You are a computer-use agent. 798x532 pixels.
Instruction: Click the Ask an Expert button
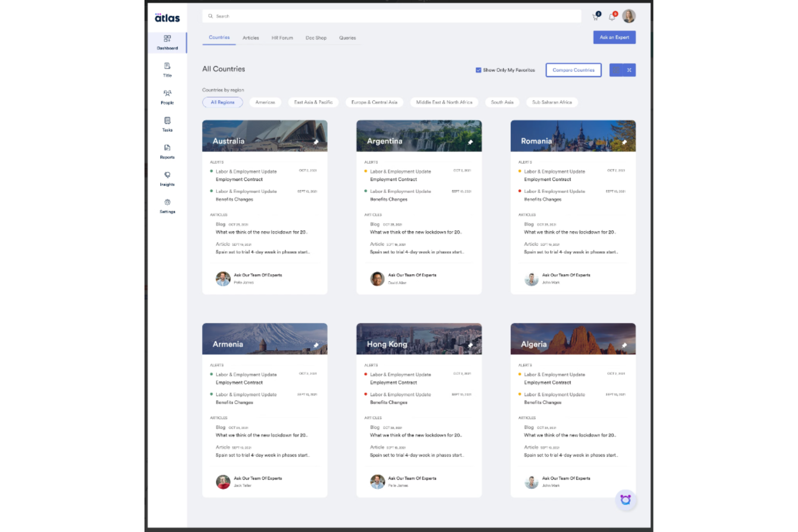tap(614, 37)
